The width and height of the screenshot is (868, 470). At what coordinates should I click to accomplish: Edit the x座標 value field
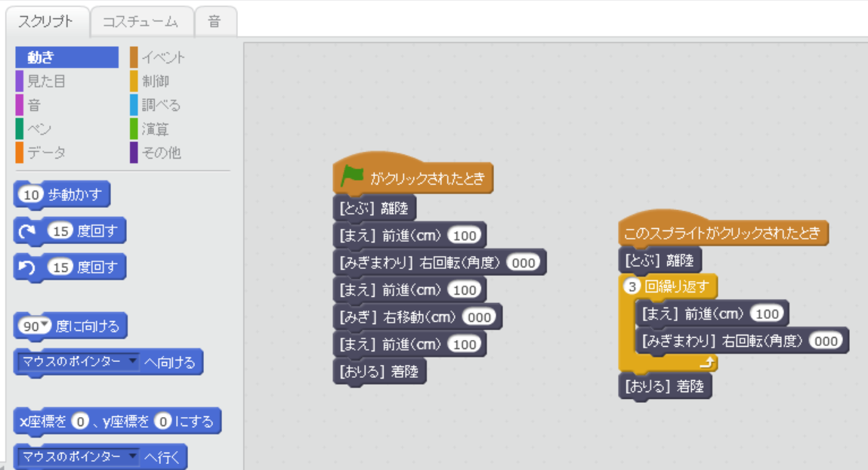[80, 422]
